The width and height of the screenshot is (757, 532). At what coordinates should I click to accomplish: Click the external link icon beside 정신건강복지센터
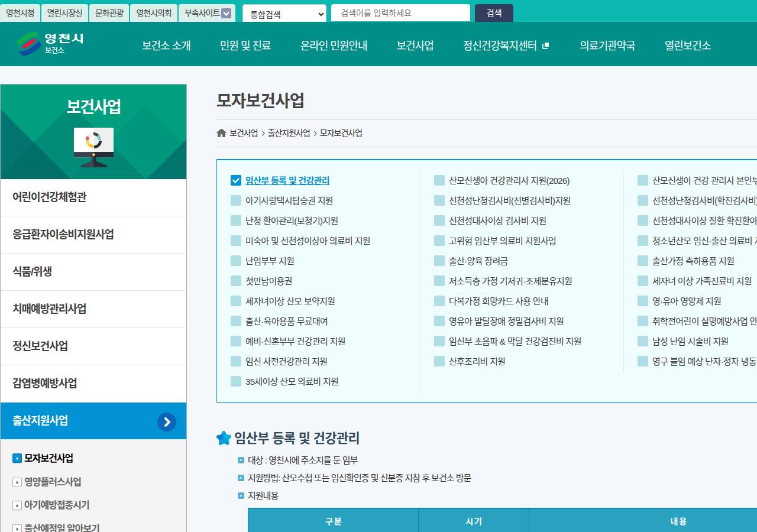[x=546, y=46]
